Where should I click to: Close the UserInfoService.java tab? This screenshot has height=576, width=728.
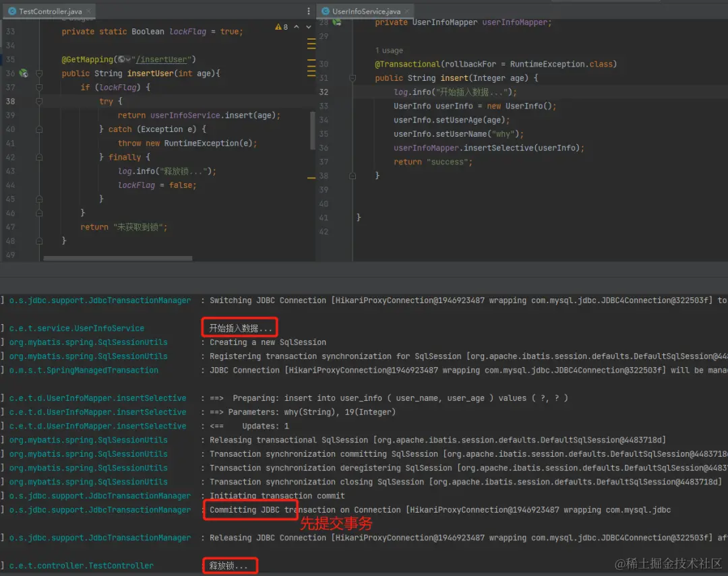[406, 11]
